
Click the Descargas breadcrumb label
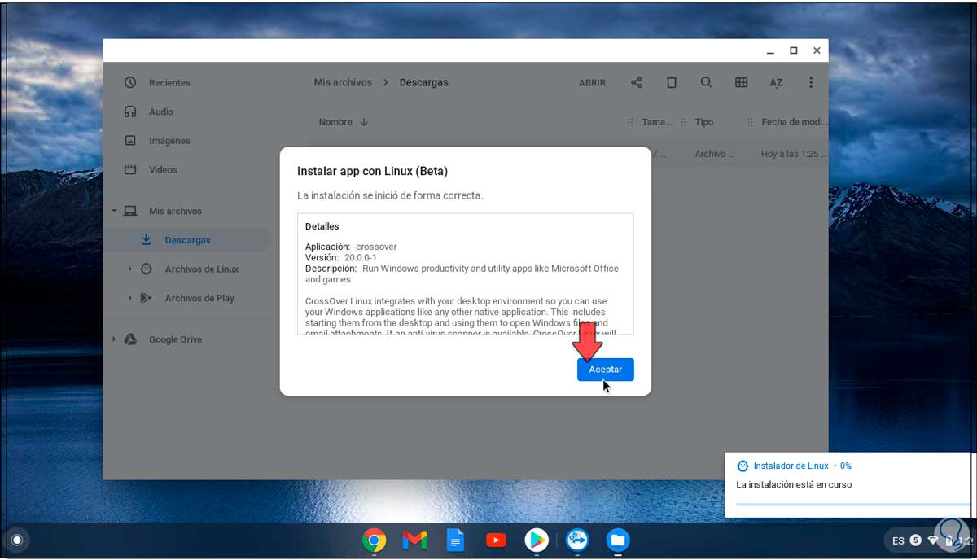(423, 82)
